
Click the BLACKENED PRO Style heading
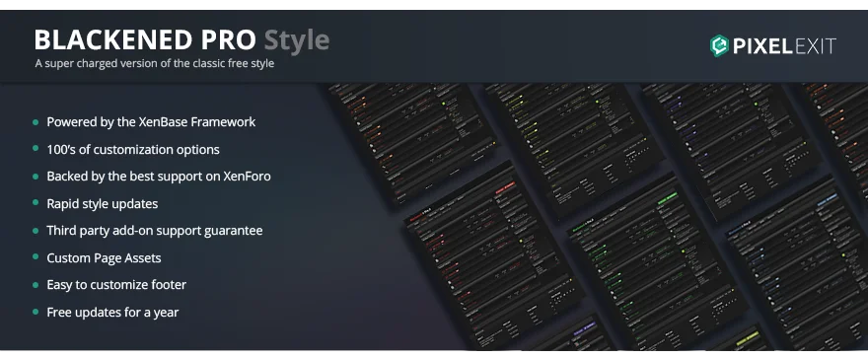coord(181,39)
